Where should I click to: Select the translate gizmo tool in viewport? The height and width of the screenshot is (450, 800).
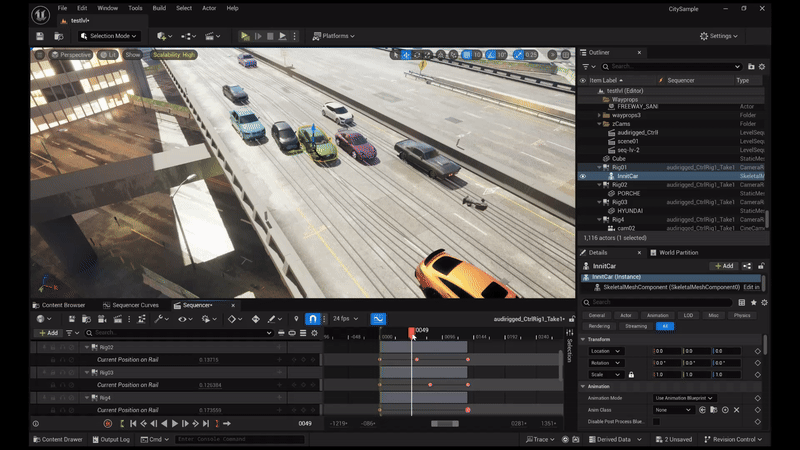click(x=406, y=55)
